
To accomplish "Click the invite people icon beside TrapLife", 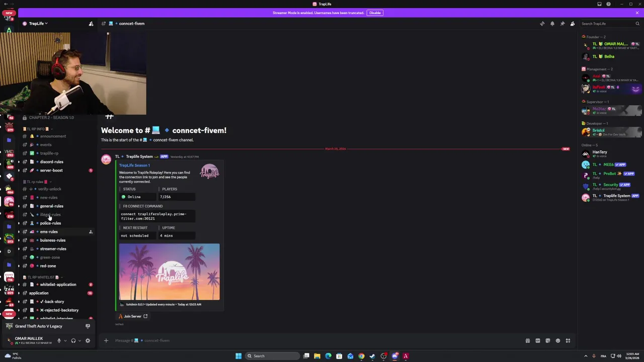I will point(91,24).
